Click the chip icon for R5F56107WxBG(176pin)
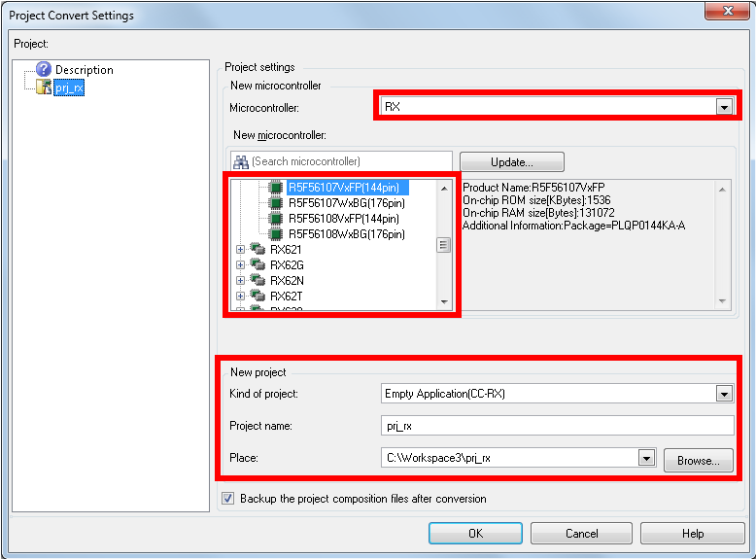Screen dimensions: 756x559 (276, 203)
